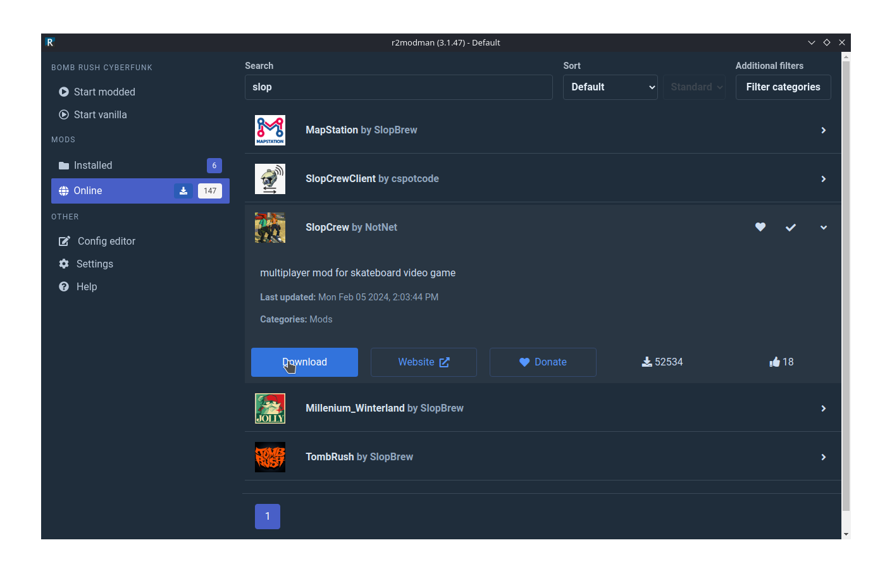Click the SlopCrew mod thumbnail
Viewport: 892px width, 588px height.
pyautogui.click(x=270, y=228)
